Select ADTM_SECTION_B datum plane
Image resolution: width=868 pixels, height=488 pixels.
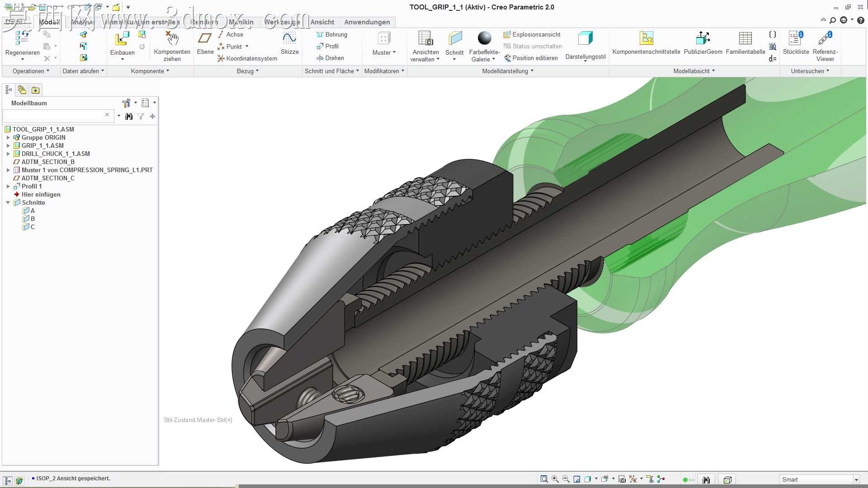[x=48, y=162]
